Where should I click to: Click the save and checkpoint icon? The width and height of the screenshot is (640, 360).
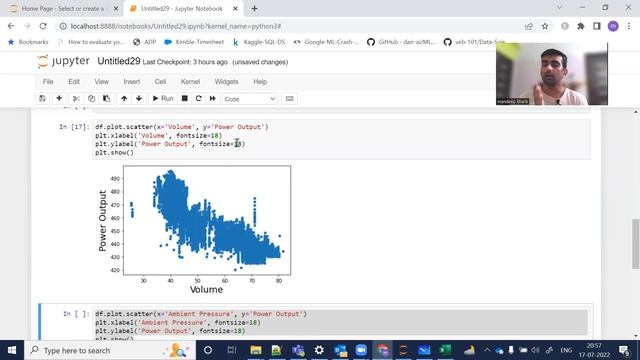click(42, 98)
